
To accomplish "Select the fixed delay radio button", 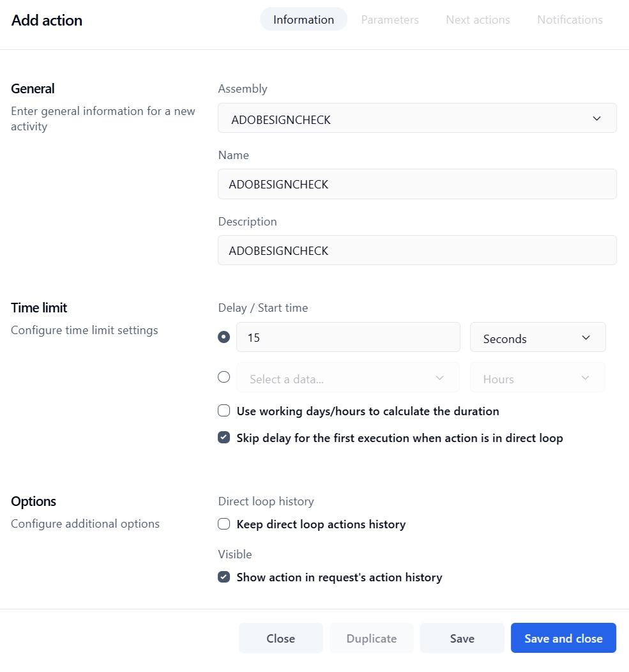I will coord(224,337).
